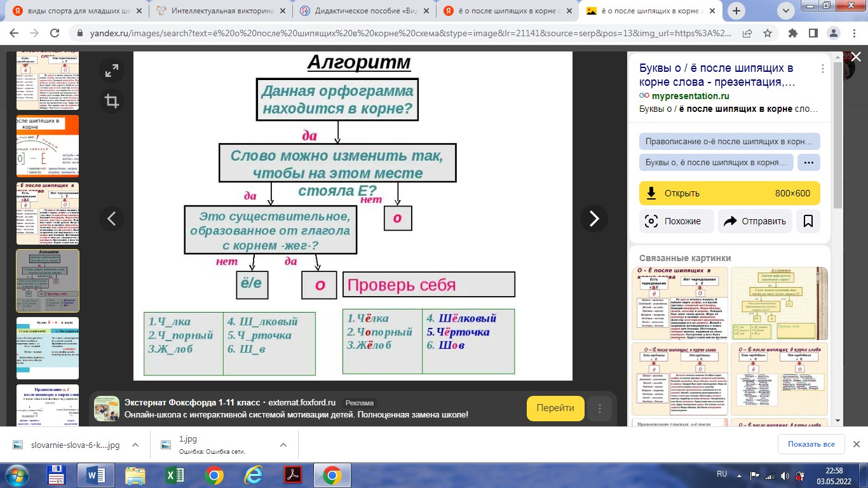The image size is (868, 488).
Task: Select tag 'Правописание о-ё после шипящих в корн...'
Action: pos(729,141)
